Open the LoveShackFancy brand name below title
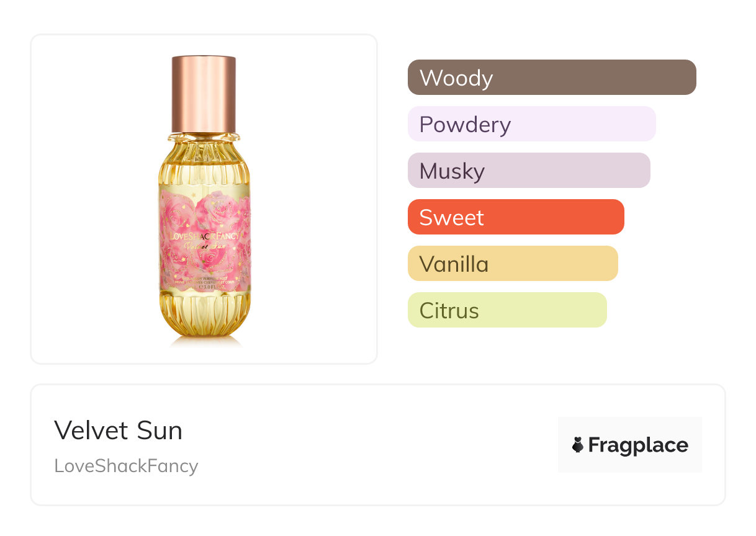Viewport: 756px width, 536px height. [126, 466]
